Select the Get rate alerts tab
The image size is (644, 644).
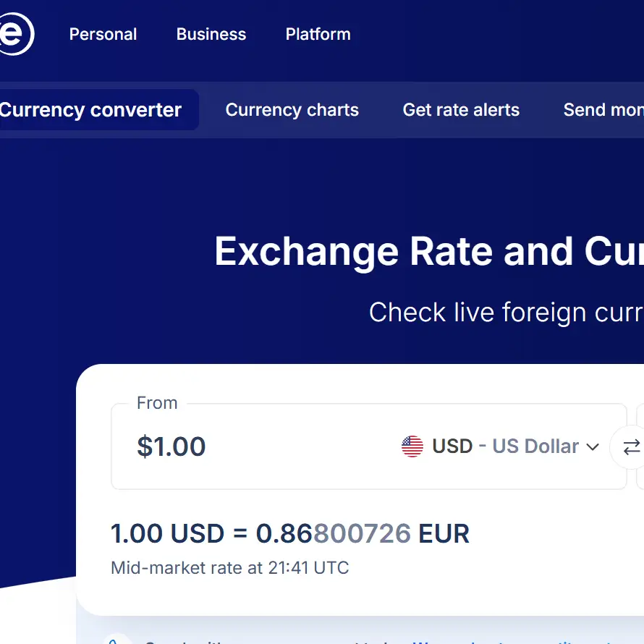[461, 109]
